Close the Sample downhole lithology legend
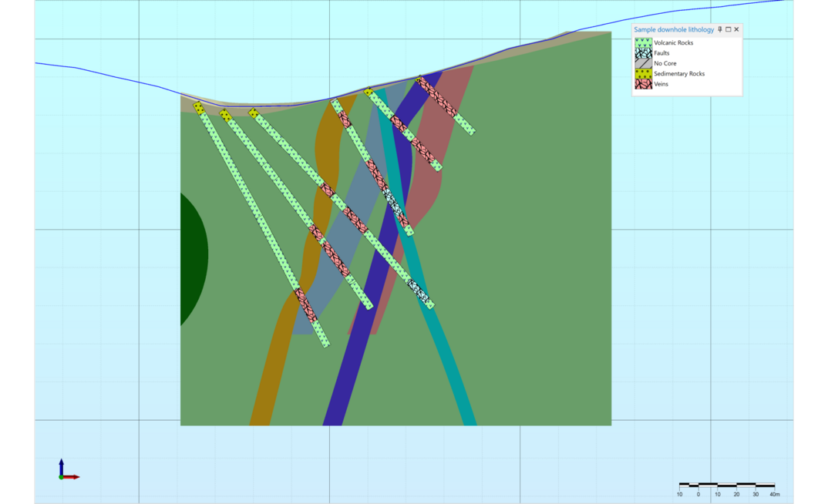828x504 pixels. [x=736, y=29]
